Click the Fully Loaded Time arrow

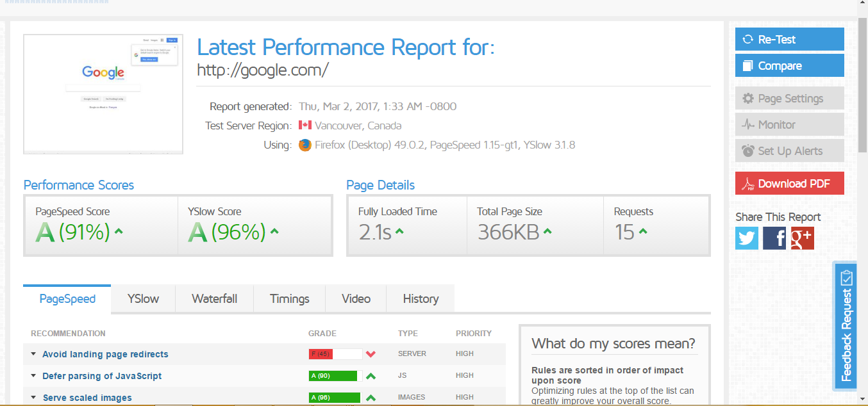(x=399, y=231)
